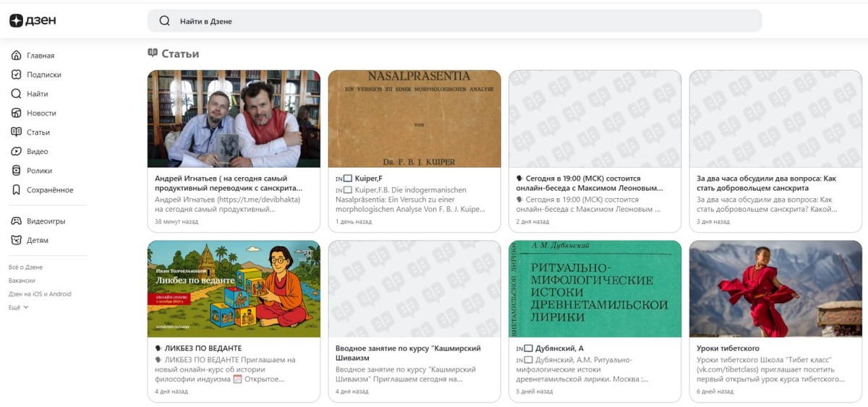
Task: Open thumbnail photo of two men
Action: 234,119
